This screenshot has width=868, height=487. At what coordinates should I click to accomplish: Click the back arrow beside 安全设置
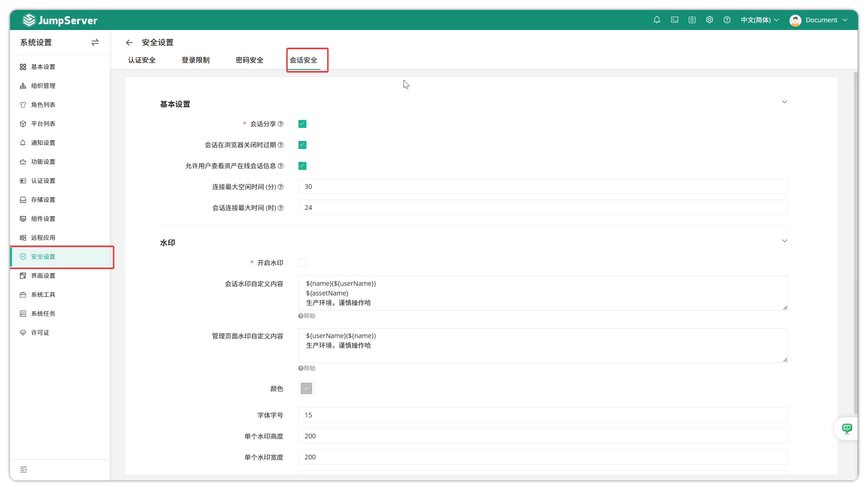pyautogui.click(x=129, y=42)
